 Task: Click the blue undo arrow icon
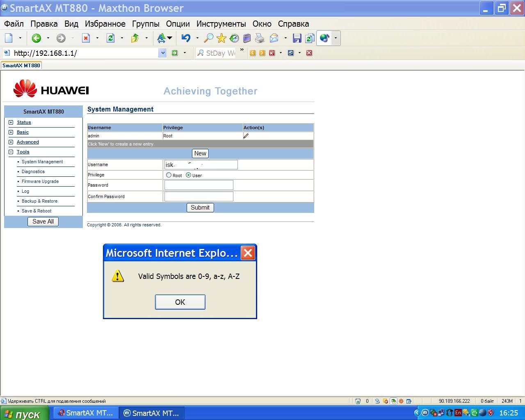click(186, 38)
